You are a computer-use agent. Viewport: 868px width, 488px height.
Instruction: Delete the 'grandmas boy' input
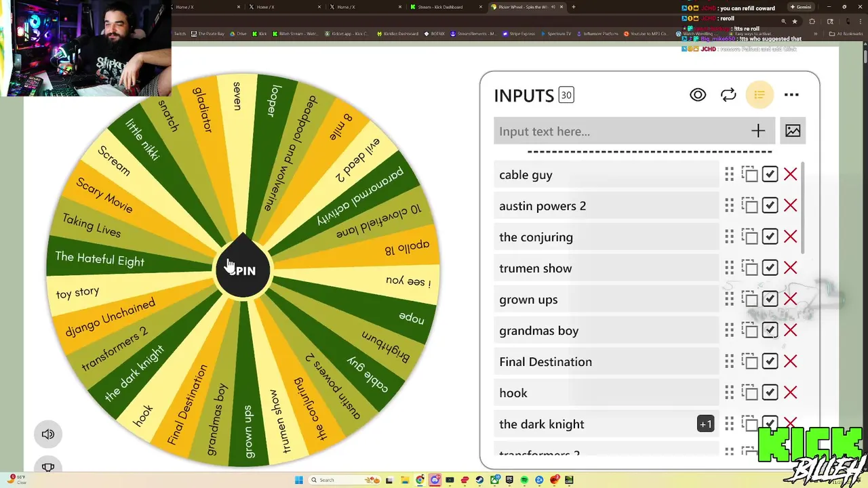[790, 330]
